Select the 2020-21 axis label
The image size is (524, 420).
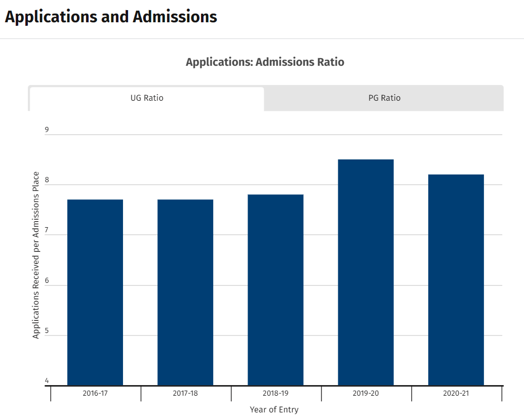point(456,393)
